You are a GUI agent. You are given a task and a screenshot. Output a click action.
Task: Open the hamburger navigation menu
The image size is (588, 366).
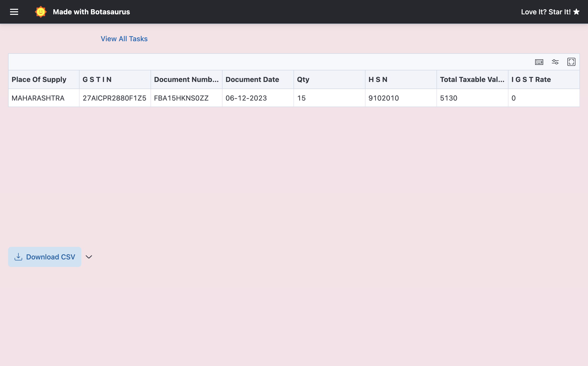click(14, 12)
